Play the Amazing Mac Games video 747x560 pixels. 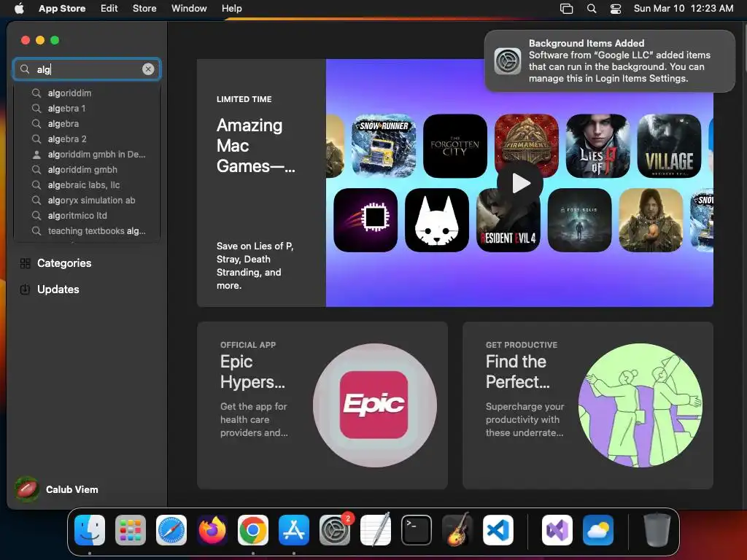point(520,183)
